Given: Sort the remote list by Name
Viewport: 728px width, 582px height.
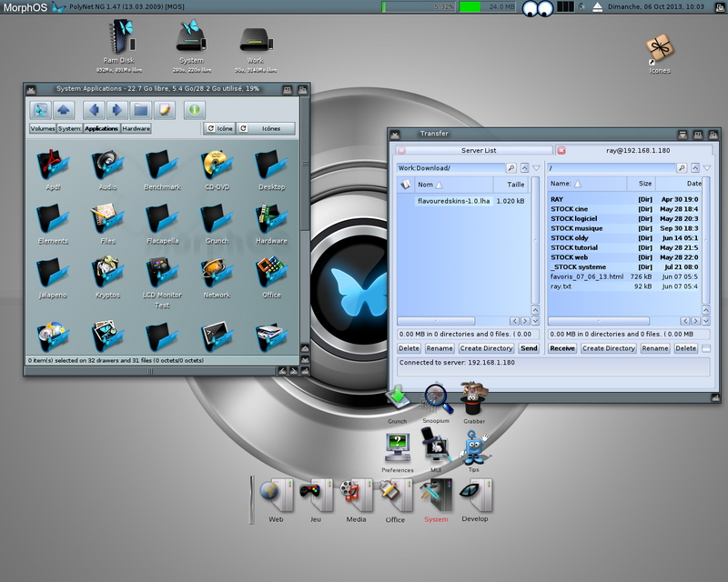Looking at the screenshot, I should [587, 184].
